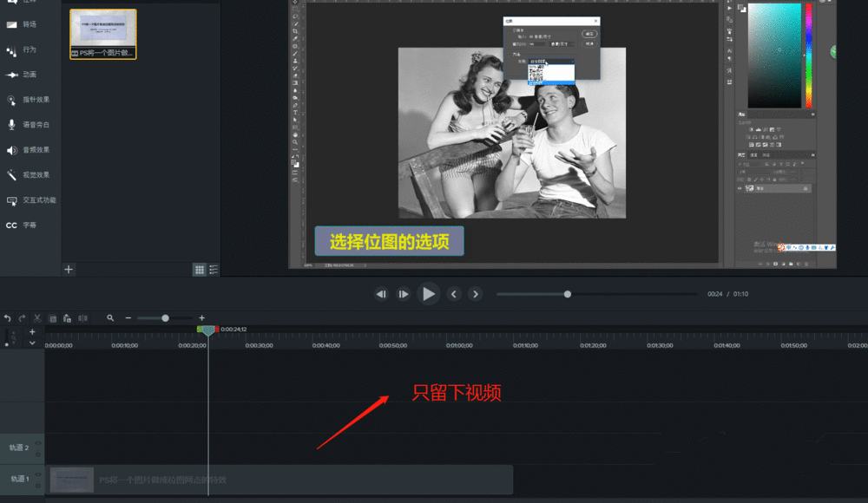Click the copy icon in the timeline toolbar

click(53, 317)
